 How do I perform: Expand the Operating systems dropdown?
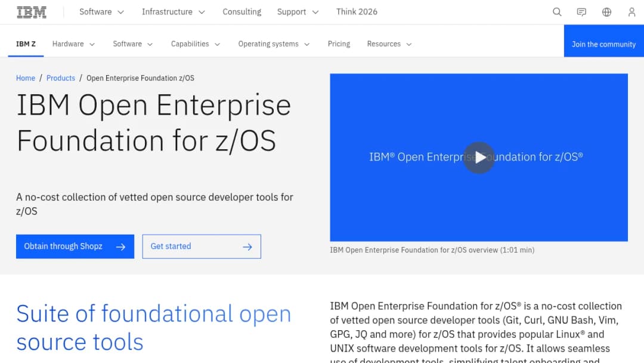(274, 44)
